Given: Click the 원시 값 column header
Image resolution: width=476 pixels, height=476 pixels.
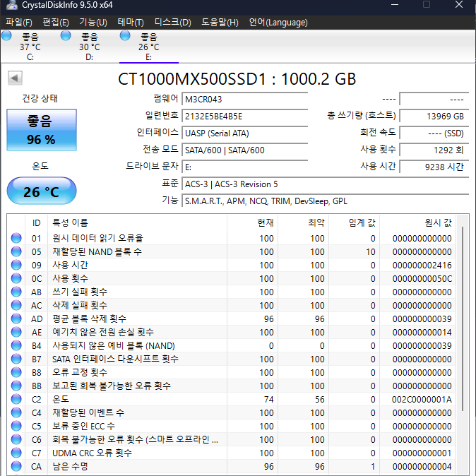Looking at the screenshot, I should pos(417,223).
